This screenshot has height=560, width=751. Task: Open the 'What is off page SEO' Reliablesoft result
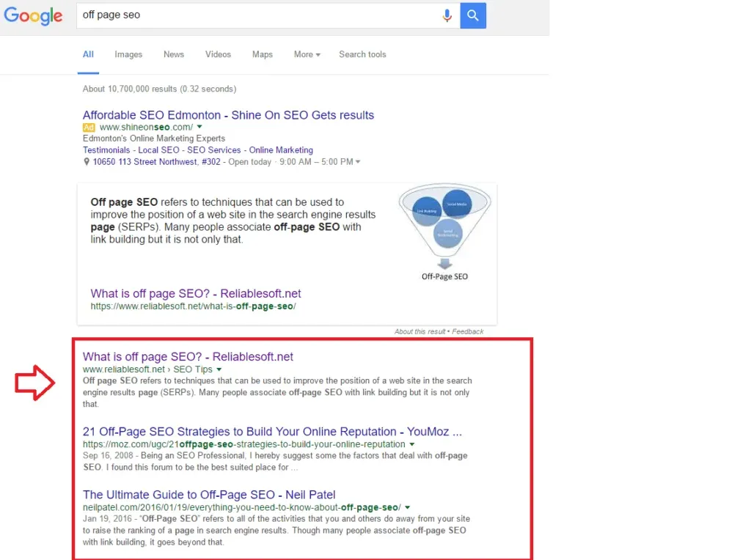click(x=187, y=356)
